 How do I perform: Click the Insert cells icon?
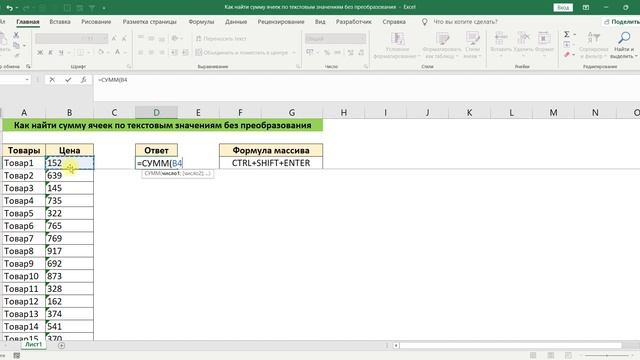pos(501,38)
